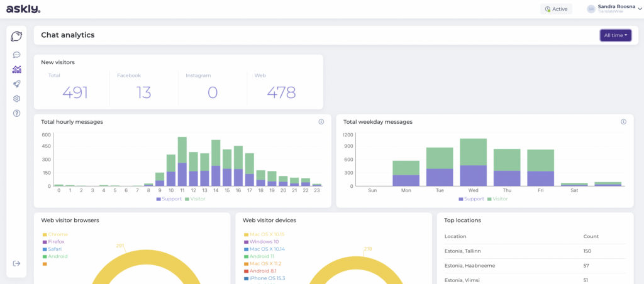Viewport: 644px width, 284px height.
Task: Click the Sandra Roosna user name
Action: click(616, 6)
